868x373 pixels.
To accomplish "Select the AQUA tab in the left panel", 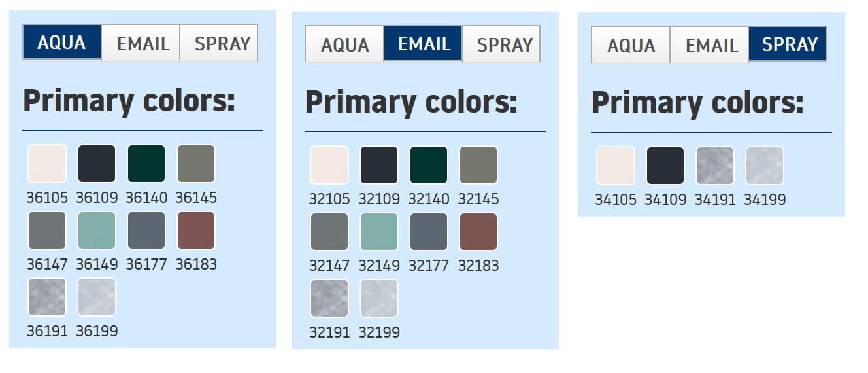I will (x=62, y=43).
